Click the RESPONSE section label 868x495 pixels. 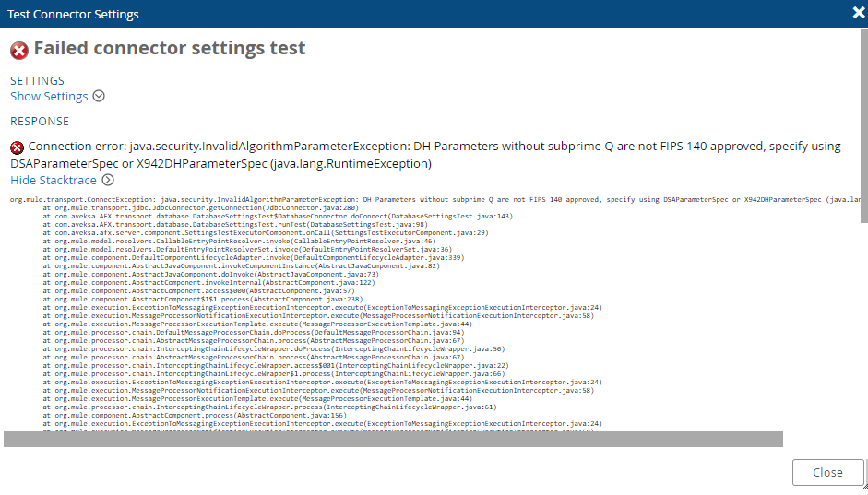tap(40, 121)
